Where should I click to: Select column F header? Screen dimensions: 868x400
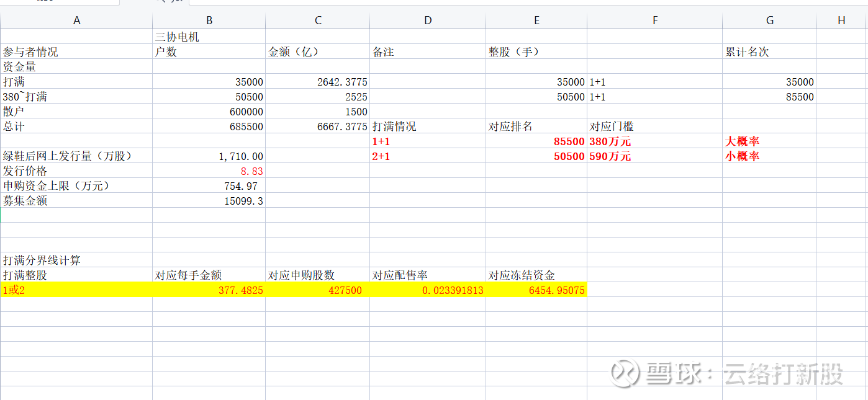[x=654, y=20]
